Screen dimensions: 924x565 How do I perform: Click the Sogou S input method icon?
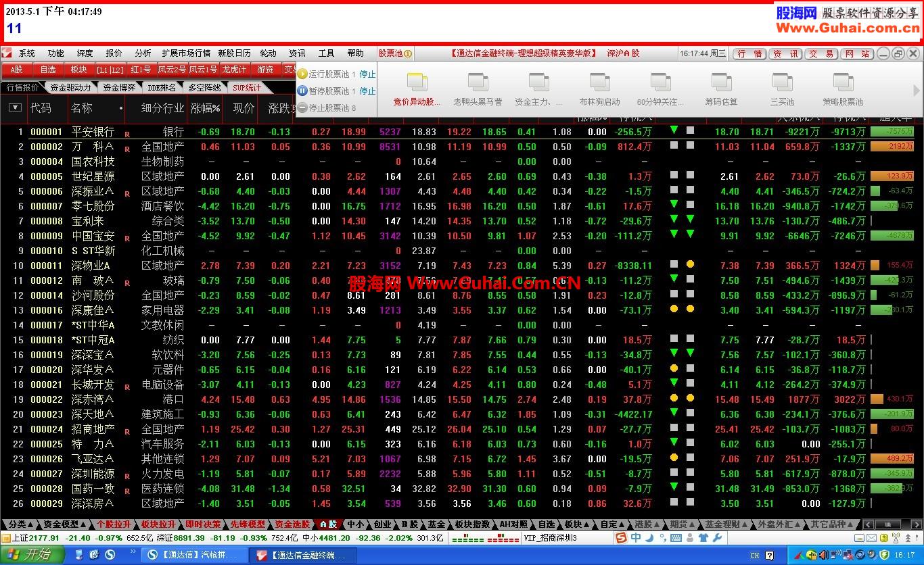[x=620, y=538]
